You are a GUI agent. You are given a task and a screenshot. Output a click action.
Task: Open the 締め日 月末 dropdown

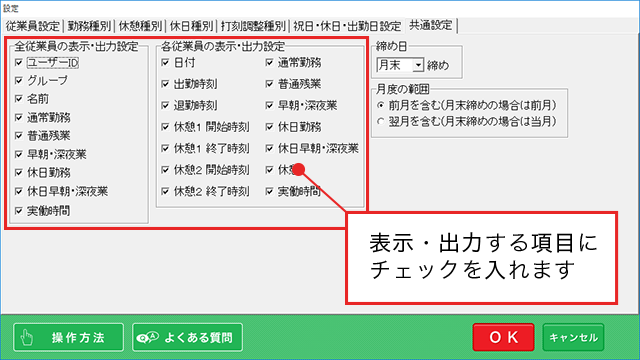(x=418, y=65)
